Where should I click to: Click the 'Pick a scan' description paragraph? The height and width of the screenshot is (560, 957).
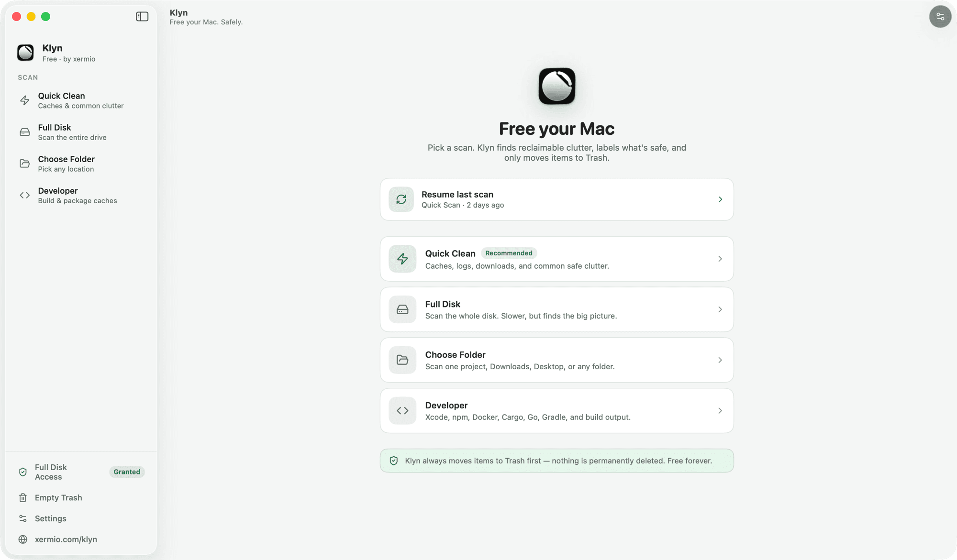point(557,153)
